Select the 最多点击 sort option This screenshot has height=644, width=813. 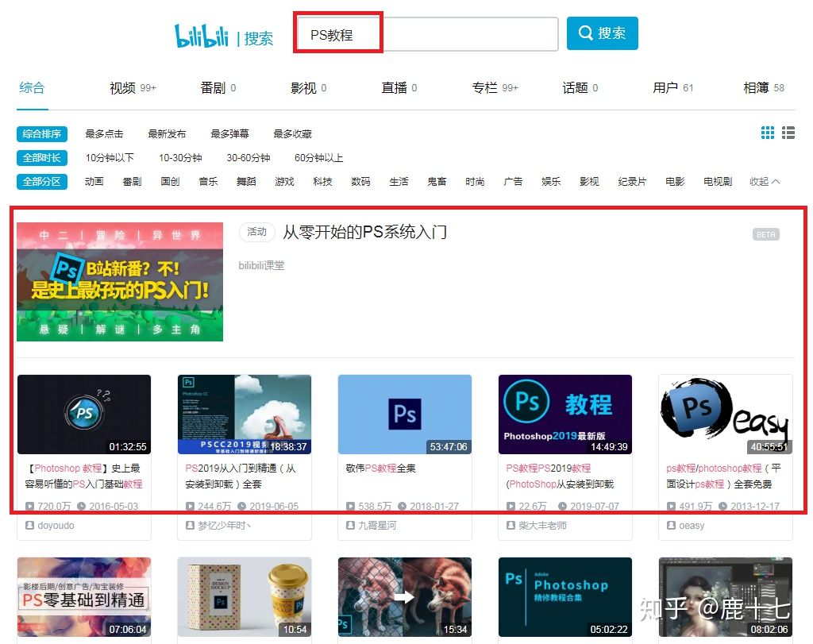point(104,133)
